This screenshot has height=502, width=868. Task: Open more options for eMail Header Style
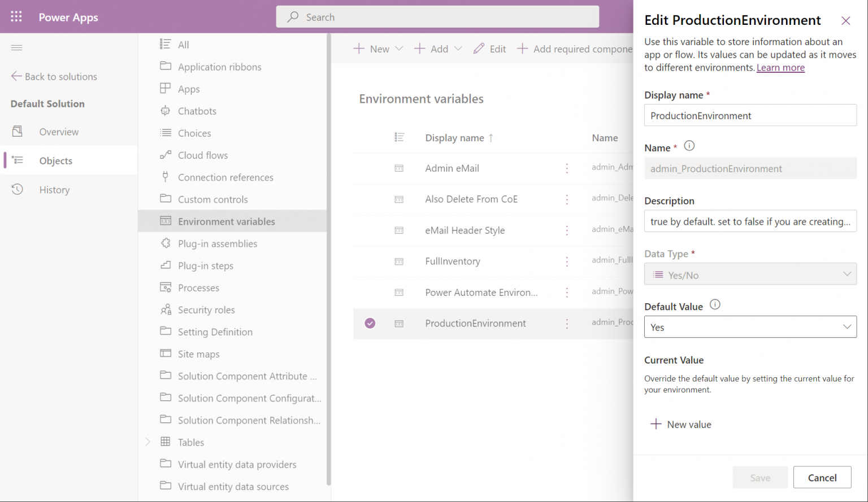tap(567, 230)
